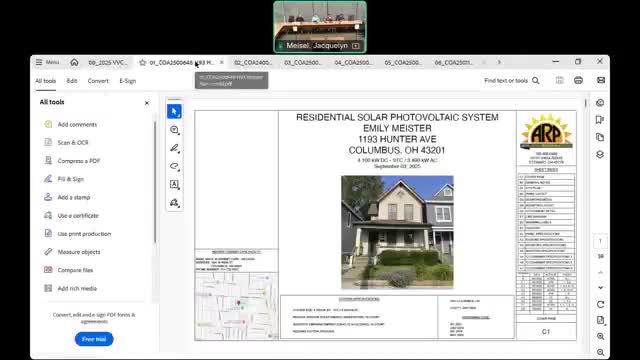
Task: Switch to 03_COA2500 tab
Action: pyautogui.click(x=303, y=62)
